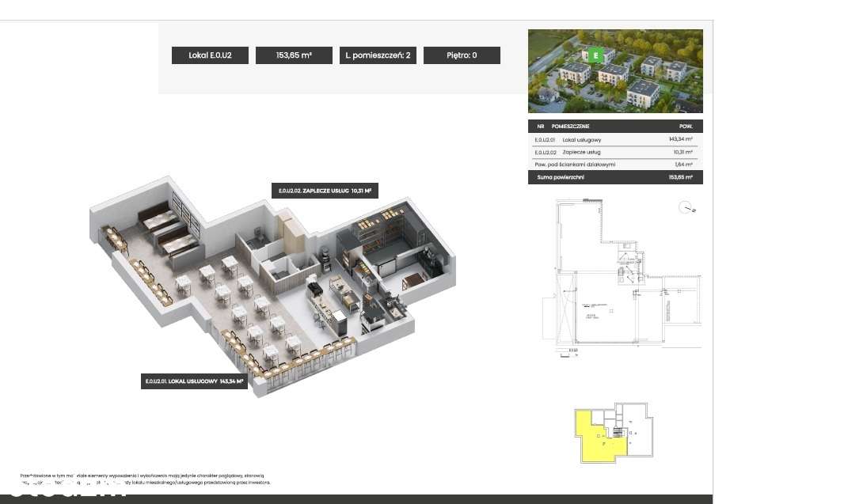Click the 'E.0.U2.01' room number cell
The width and height of the screenshot is (844, 504).
click(545, 140)
